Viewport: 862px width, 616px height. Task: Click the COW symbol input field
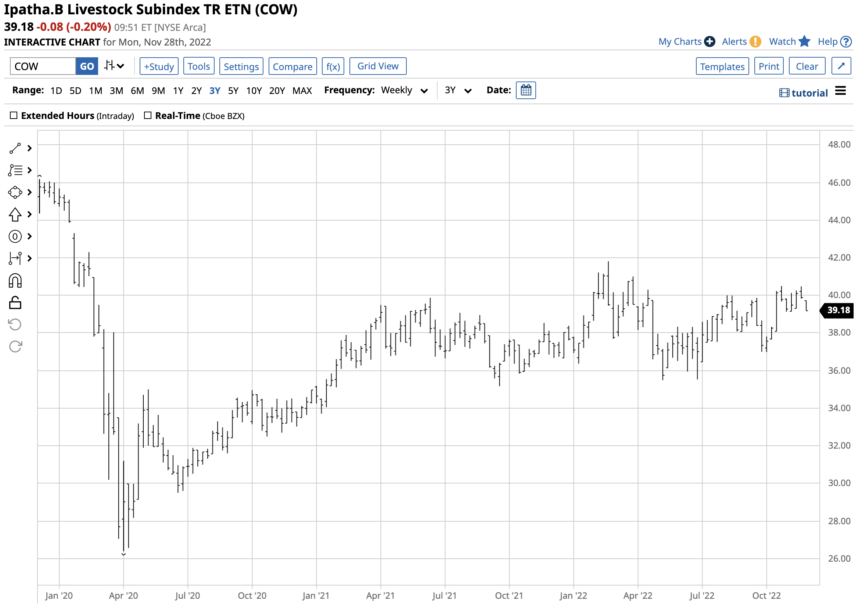(x=43, y=66)
